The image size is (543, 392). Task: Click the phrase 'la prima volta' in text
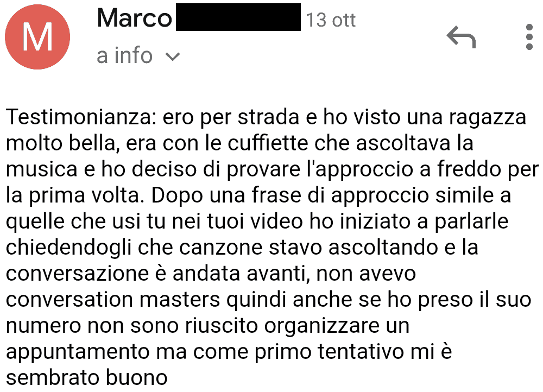tap(74, 195)
